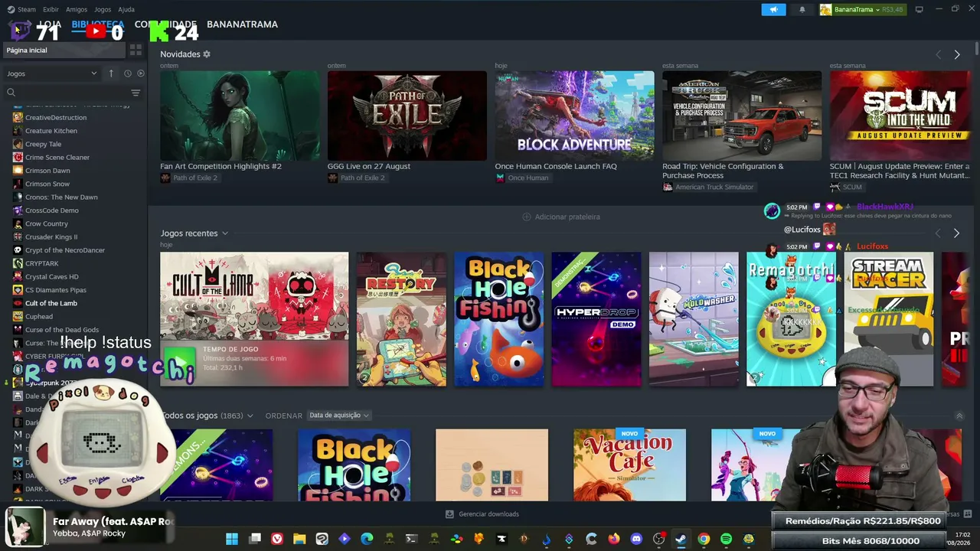Open the Restory recent game cover
Screen dimensions: 980x551
401,319
